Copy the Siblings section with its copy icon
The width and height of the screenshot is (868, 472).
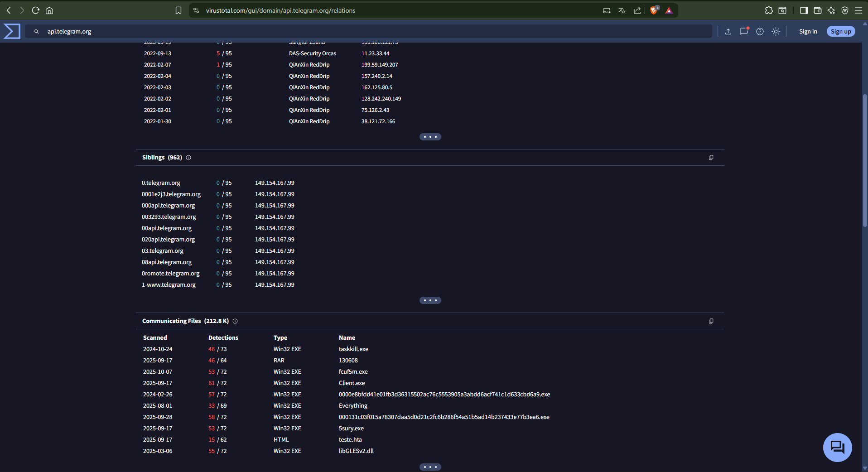(711, 158)
